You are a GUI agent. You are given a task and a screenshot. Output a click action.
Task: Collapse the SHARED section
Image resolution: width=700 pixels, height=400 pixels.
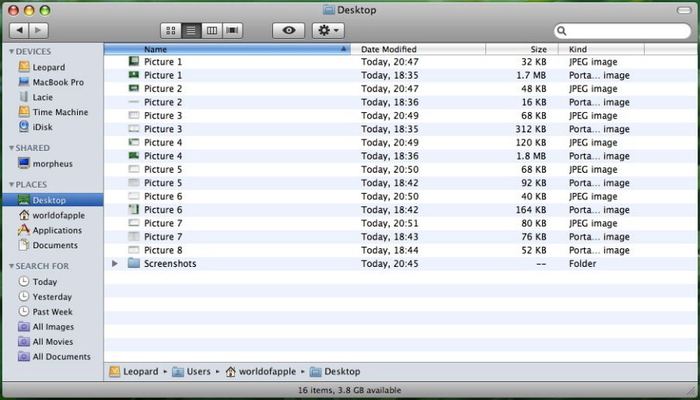tap(12, 148)
